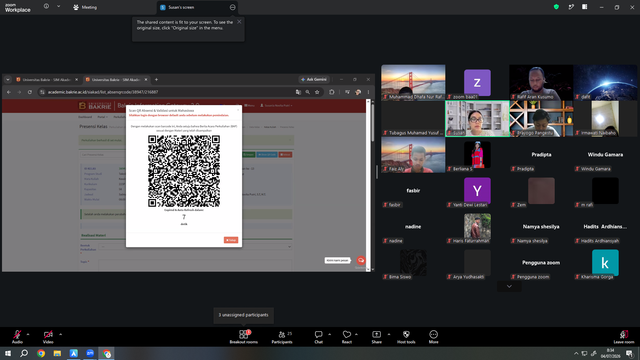The image size is (640, 360).
Task: Select Susan's video thumbnail
Action: click(x=477, y=118)
